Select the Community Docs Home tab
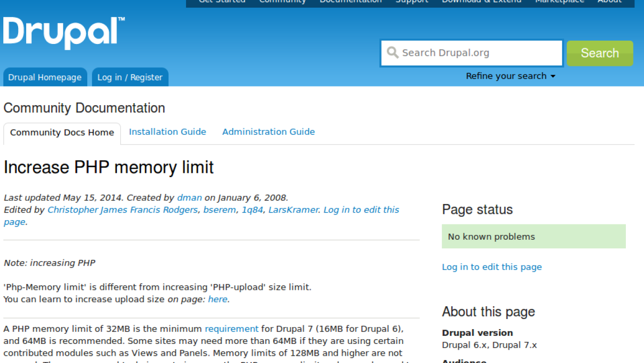Image resolution: width=644 pixels, height=363 pixels. tap(62, 132)
